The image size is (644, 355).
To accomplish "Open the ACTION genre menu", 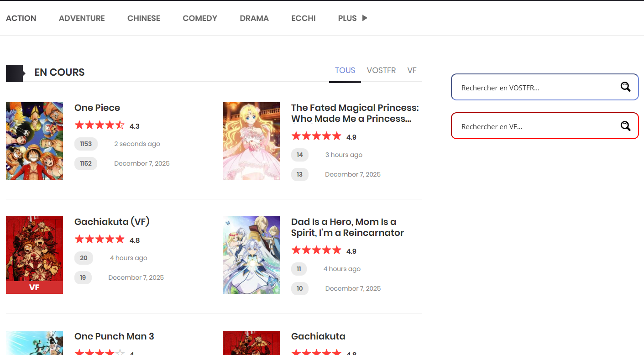I will click(21, 18).
